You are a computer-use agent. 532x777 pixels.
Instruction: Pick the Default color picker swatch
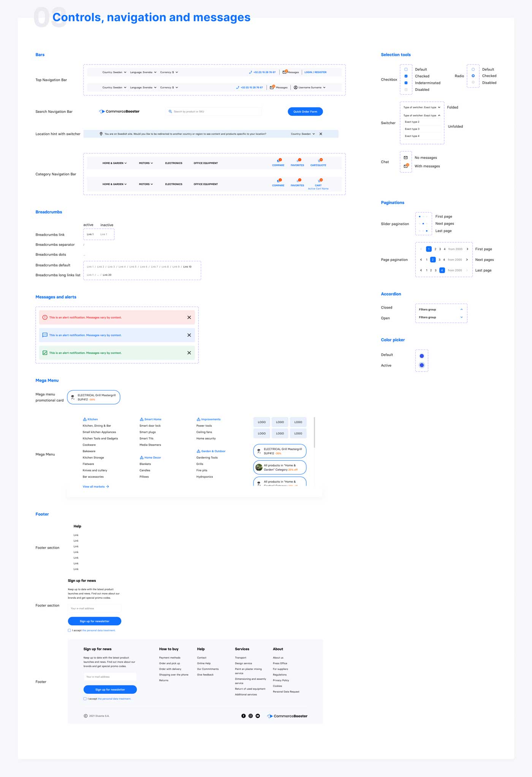point(421,356)
